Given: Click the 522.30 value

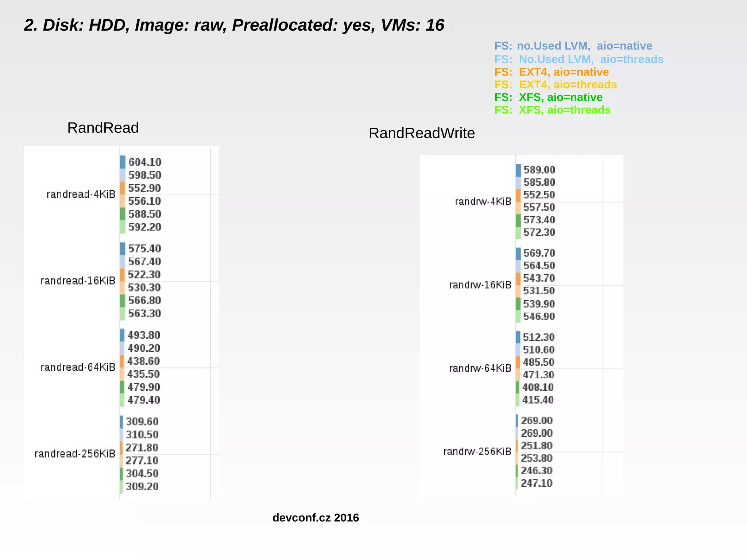Looking at the screenshot, I should pyautogui.click(x=144, y=274).
